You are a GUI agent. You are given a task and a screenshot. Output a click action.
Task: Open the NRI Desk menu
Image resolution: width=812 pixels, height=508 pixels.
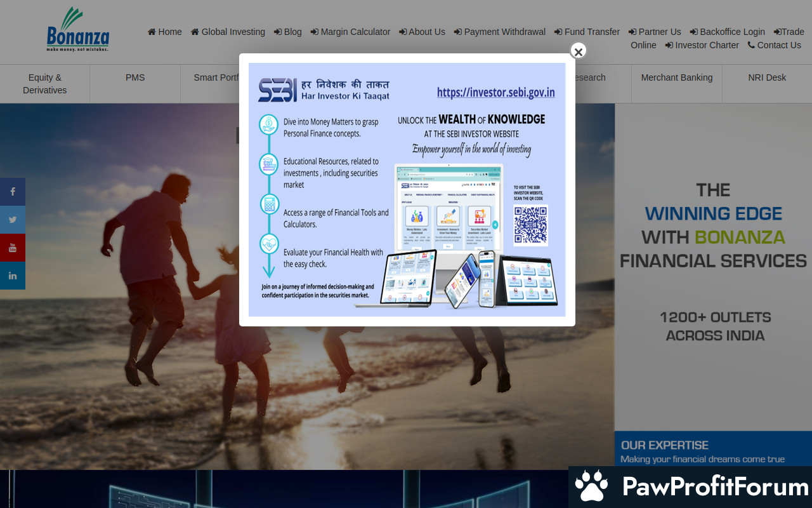tap(766, 77)
